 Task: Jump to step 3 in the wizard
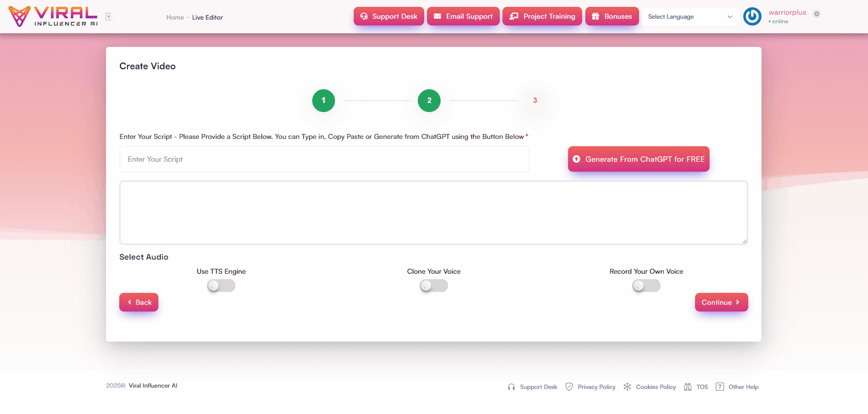tap(535, 101)
